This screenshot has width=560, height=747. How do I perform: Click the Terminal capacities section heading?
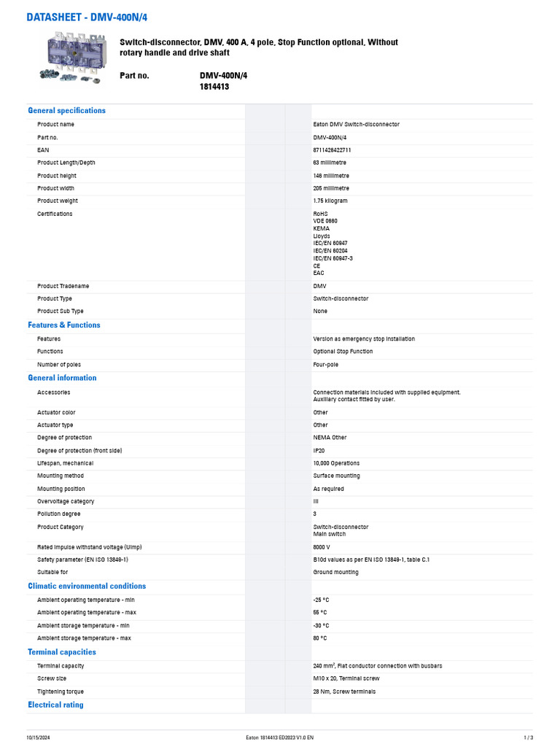point(62,652)
